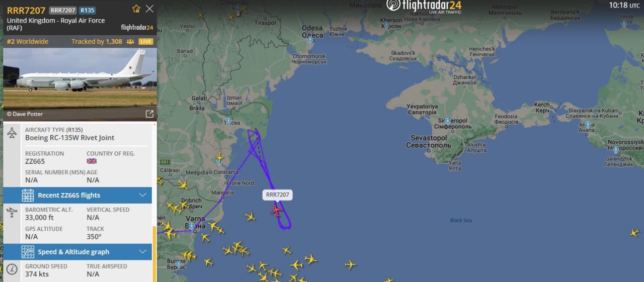Image resolution: width=644 pixels, height=282 pixels.
Task: Click the Recent ZZ665 flights calendar icon
Action: tap(28, 195)
